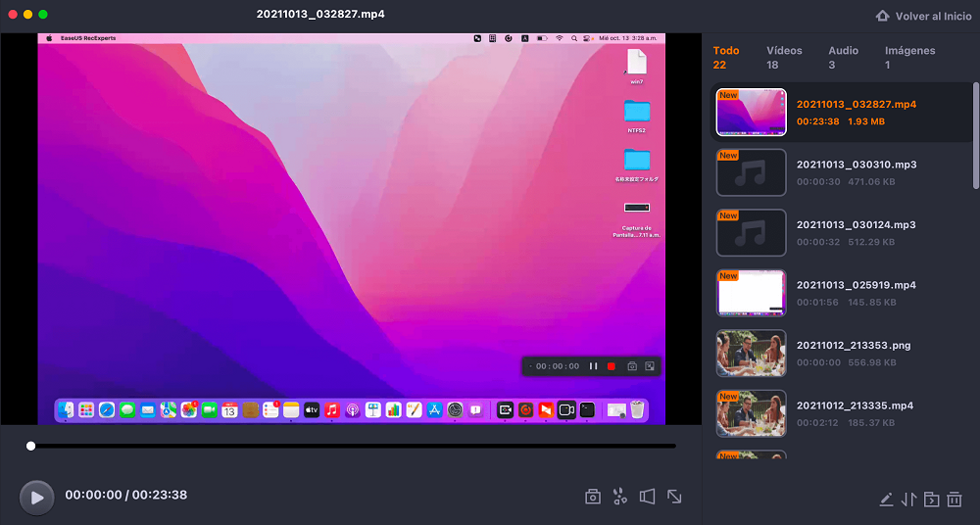980x525 pixels.
Task: Click the Maps icon in the recorded dock
Action: [x=169, y=410]
